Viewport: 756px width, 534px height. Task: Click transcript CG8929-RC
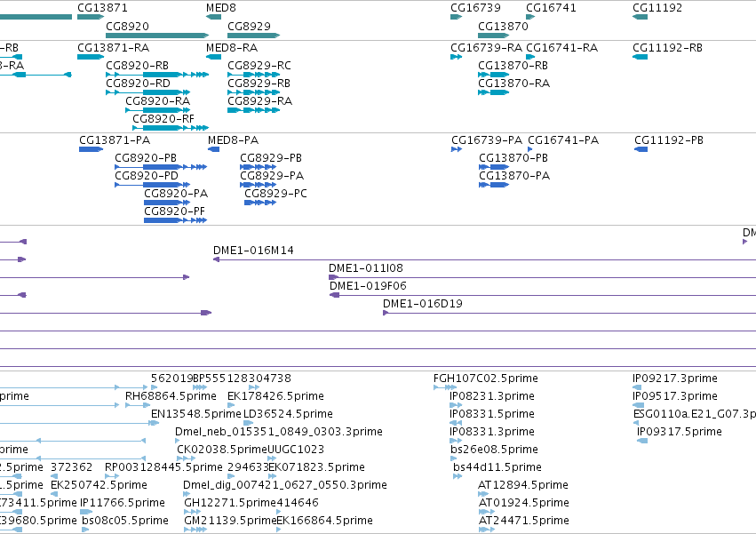click(x=259, y=66)
